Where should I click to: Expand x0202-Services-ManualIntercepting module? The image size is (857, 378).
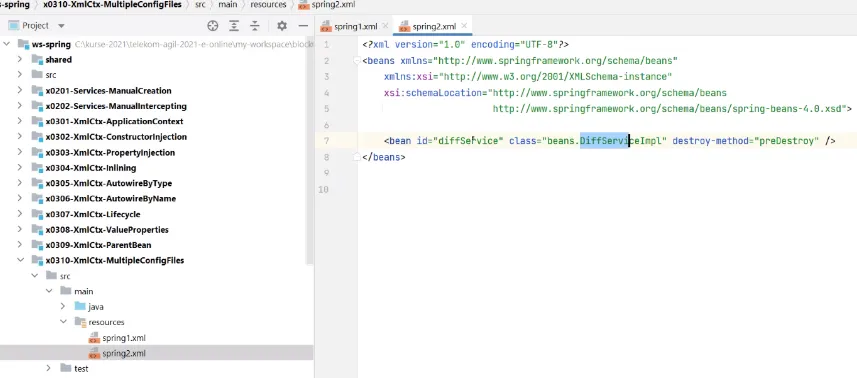pos(20,105)
